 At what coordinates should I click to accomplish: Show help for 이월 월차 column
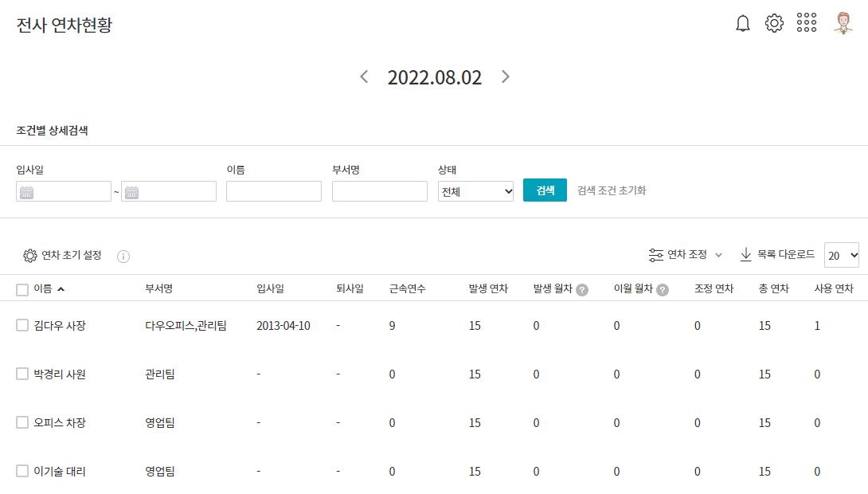point(662,290)
